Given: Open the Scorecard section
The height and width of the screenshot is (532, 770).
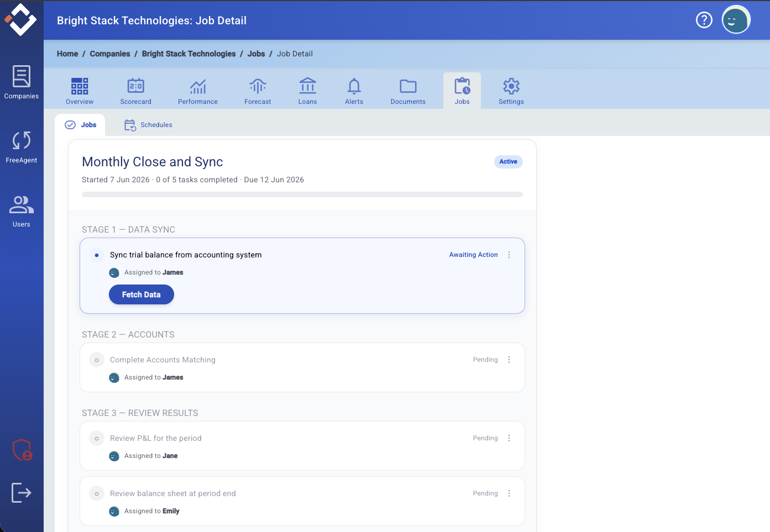Looking at the screenshot, I should tap(136, 91).
